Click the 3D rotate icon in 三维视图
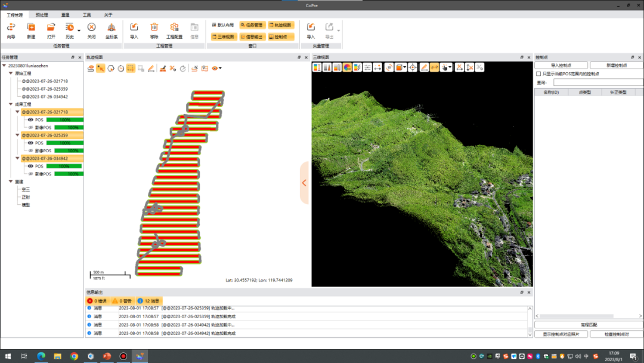The height and width of the screenshot is (363, 644). point(389,67)
